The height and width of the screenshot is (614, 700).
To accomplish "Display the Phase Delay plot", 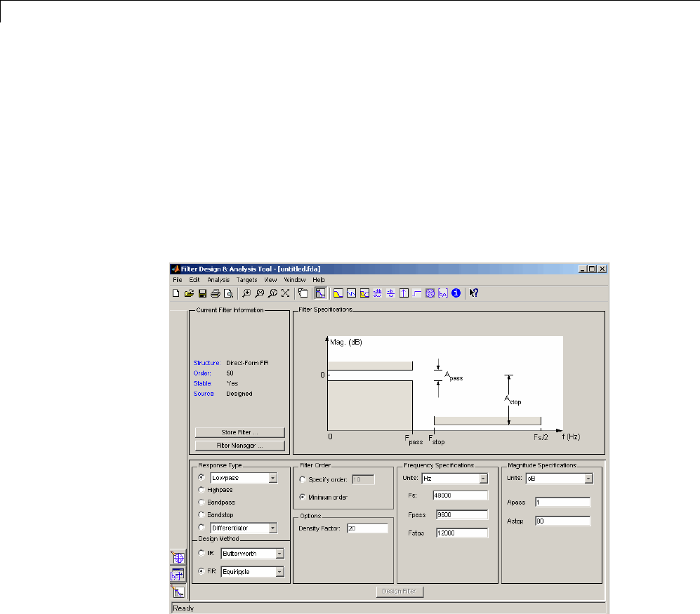I will (390, 293).
